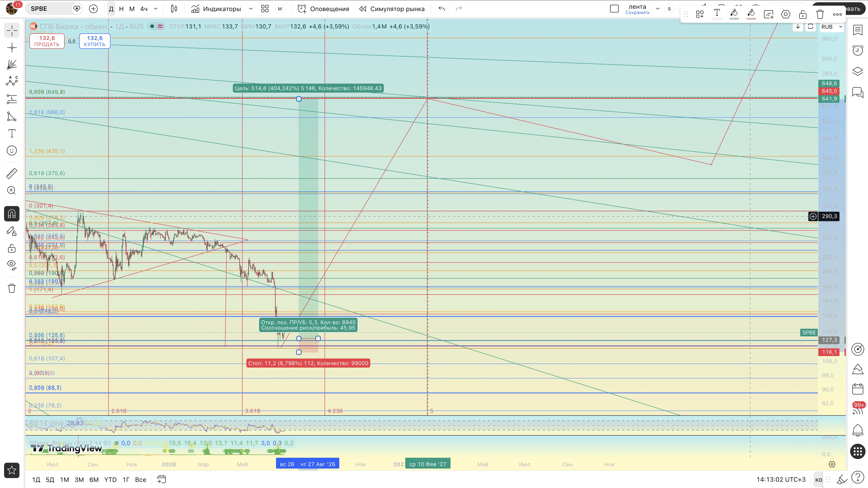
Task: Open the XABCD patterns tool group
Action: pyautogui.click(x=12, y=81)
